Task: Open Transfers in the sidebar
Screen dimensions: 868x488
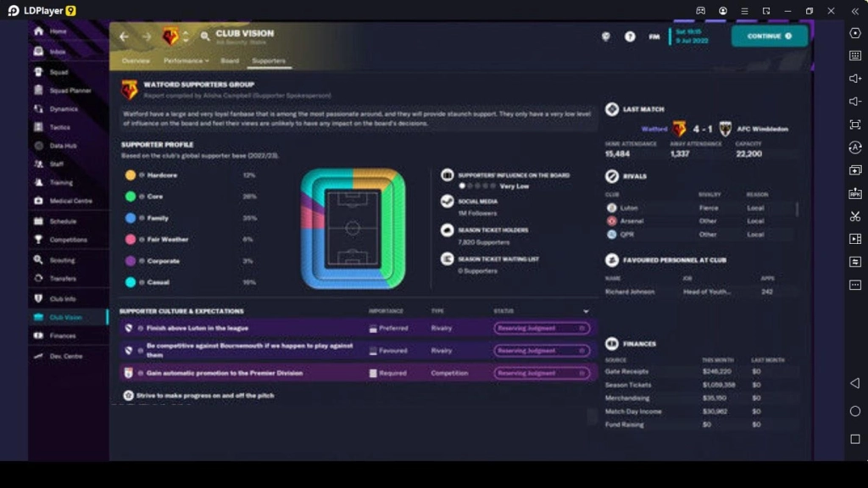Action: (63, 279)
